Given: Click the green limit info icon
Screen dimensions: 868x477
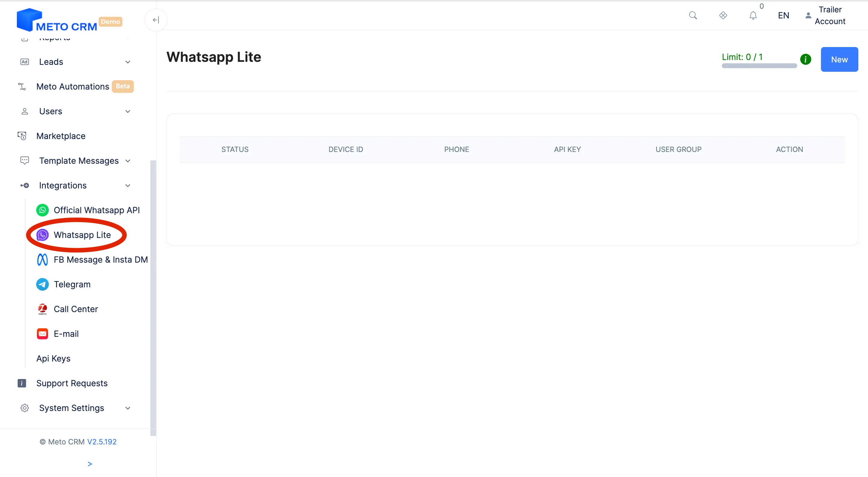Looking at the screenshot, I should [805, 59].
